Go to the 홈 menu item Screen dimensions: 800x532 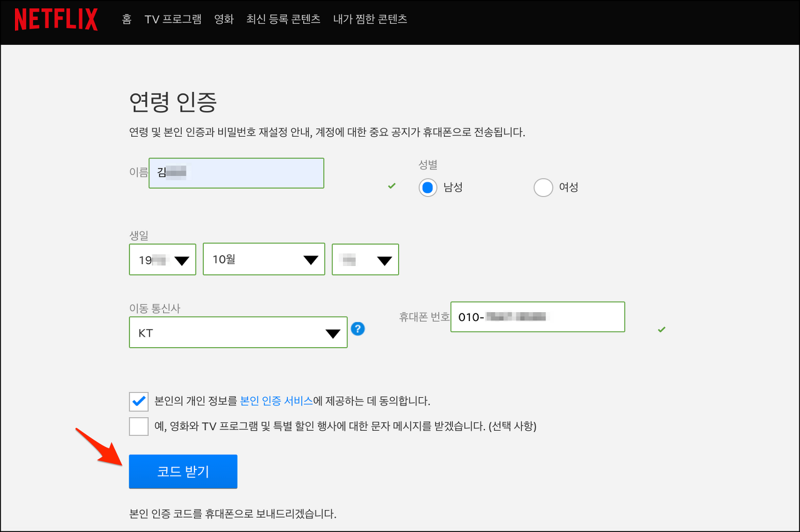(x=126, y=19)
